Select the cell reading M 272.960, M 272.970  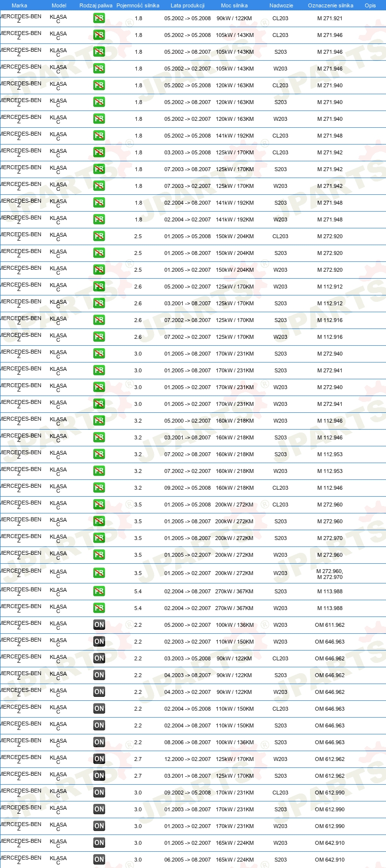coord(330,574)
